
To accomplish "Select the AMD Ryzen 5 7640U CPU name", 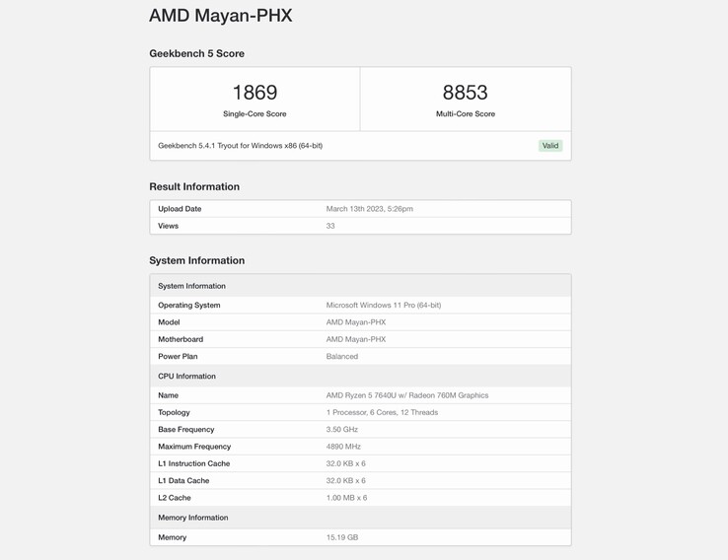I will coord(406,395).
